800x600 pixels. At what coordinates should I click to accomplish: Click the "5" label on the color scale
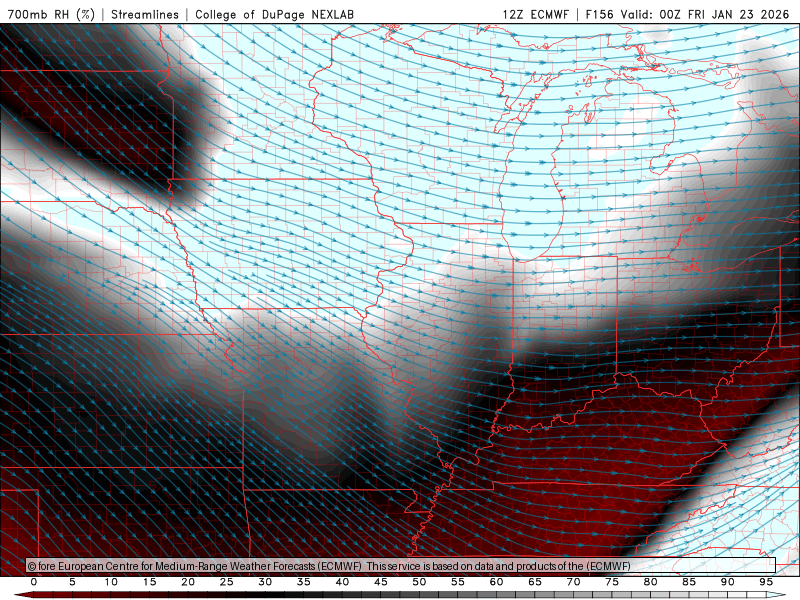tap(72, 582)
